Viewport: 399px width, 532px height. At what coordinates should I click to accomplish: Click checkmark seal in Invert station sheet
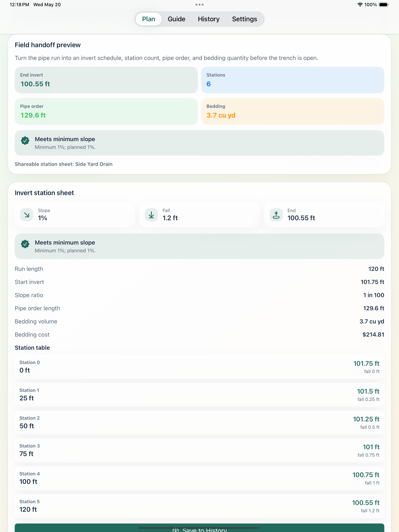tap(25, 244)
